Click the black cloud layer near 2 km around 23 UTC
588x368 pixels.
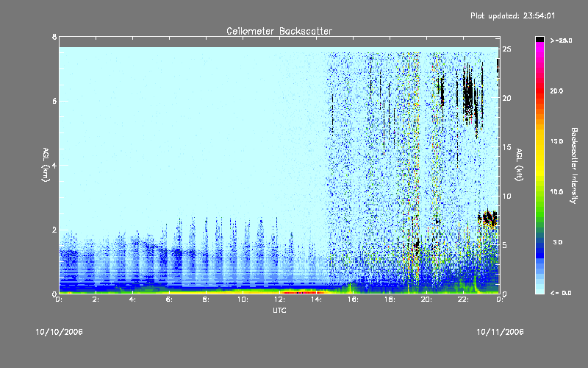click(x=487, y=218)
